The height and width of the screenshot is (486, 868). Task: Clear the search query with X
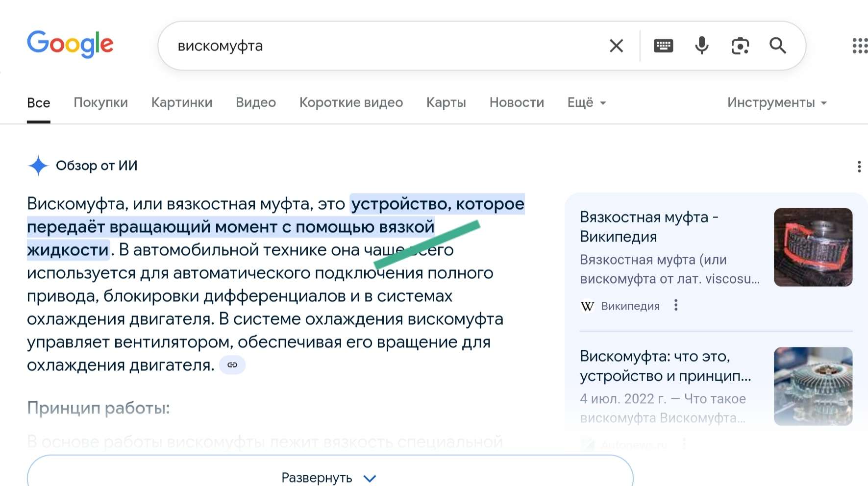(x=616, y=46)
